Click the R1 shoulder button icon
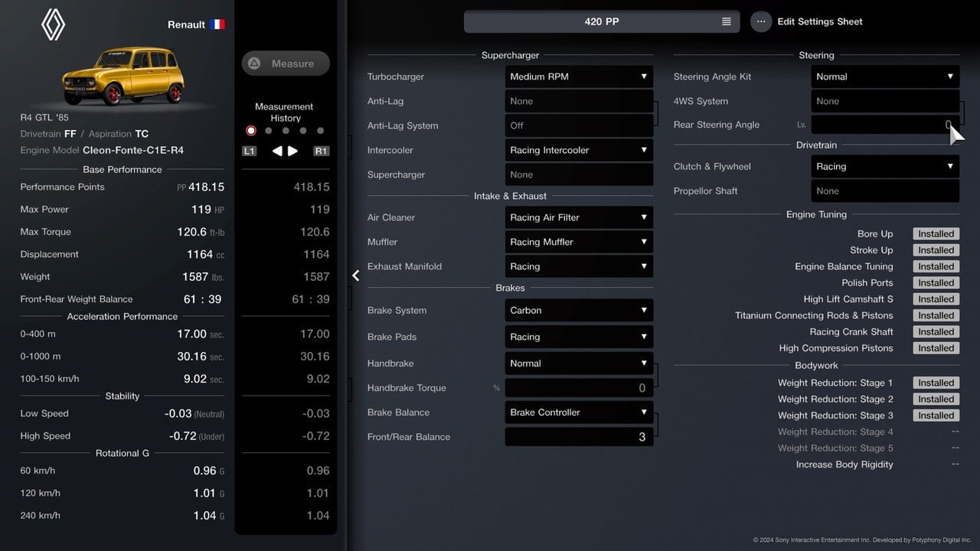The height and width of the screenshot is (551, 980). pyautogui.click(x=322, y=151)
